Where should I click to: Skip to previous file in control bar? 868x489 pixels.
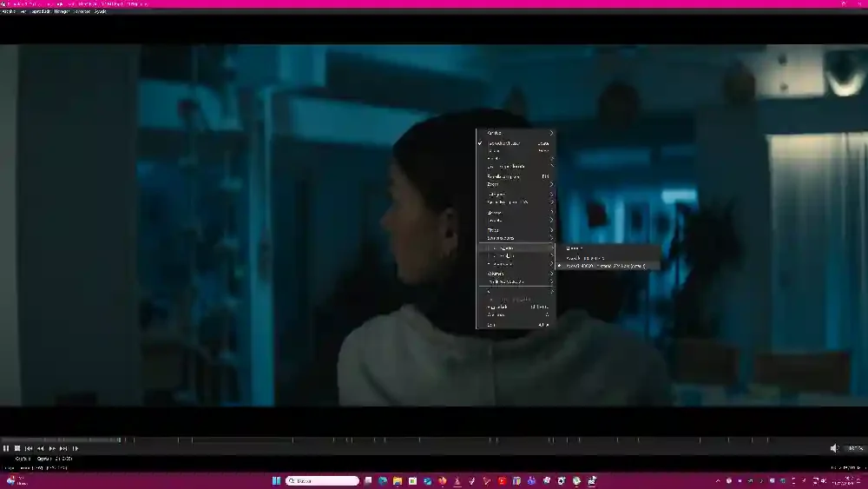click(x=29, y=448)
